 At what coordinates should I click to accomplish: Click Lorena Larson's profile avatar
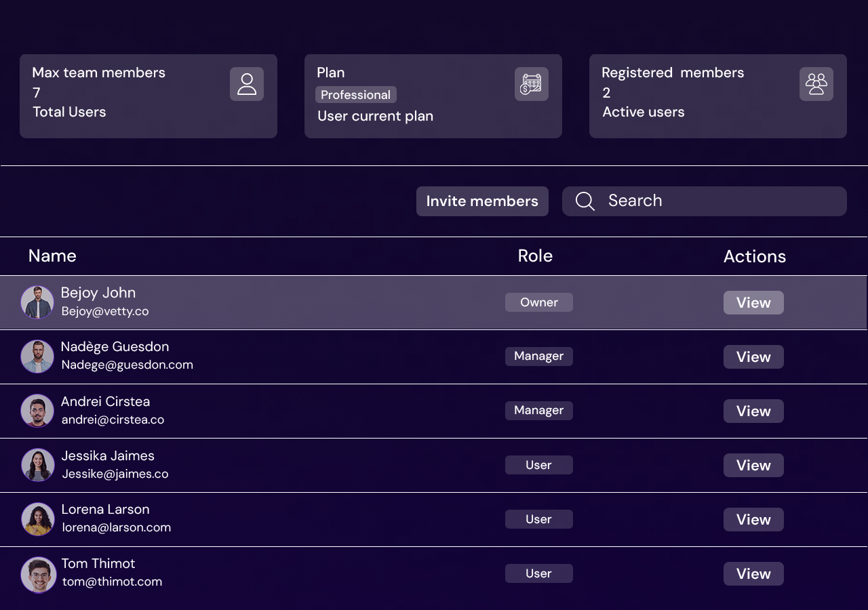37,519
